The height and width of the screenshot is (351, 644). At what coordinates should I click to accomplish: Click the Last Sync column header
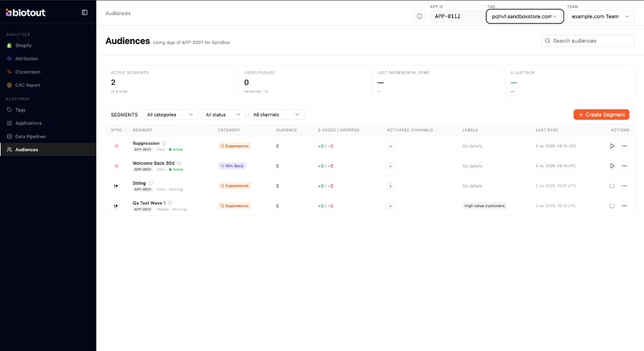click(x=547, y=130)
